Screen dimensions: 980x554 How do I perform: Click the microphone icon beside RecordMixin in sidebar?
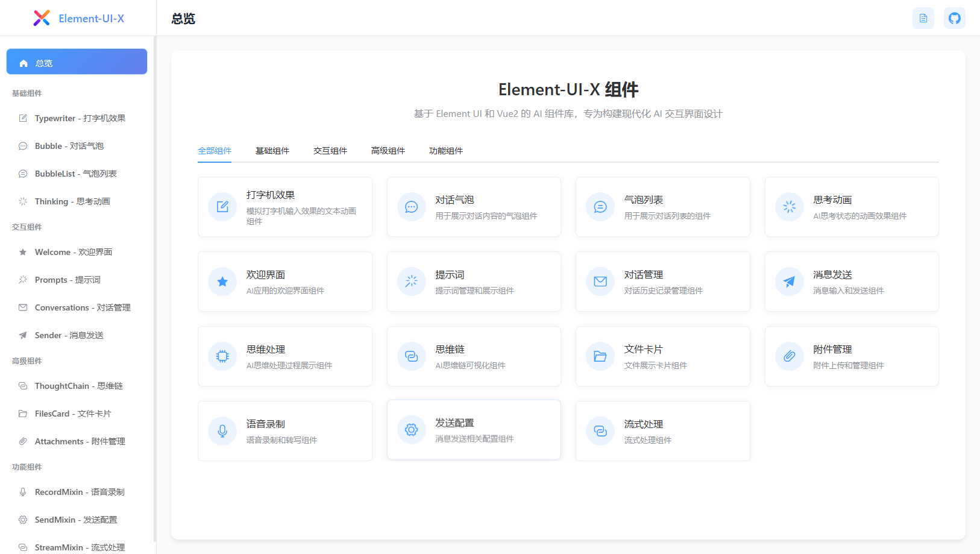(23, 492)
